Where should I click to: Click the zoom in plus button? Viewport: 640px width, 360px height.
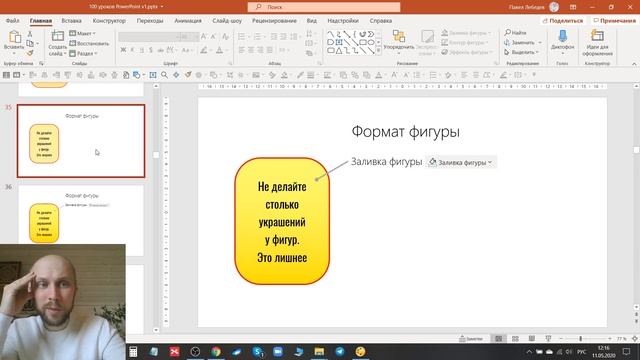click(x=610, y=338)
